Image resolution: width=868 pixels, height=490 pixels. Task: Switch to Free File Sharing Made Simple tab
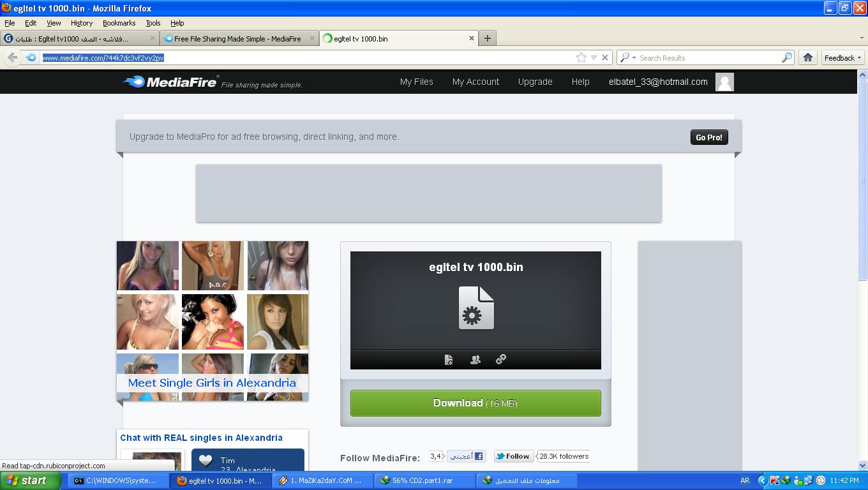click(x=239, y=38)
